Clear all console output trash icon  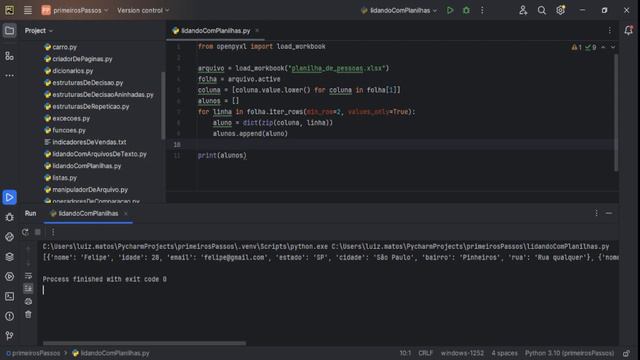point(28,315)
